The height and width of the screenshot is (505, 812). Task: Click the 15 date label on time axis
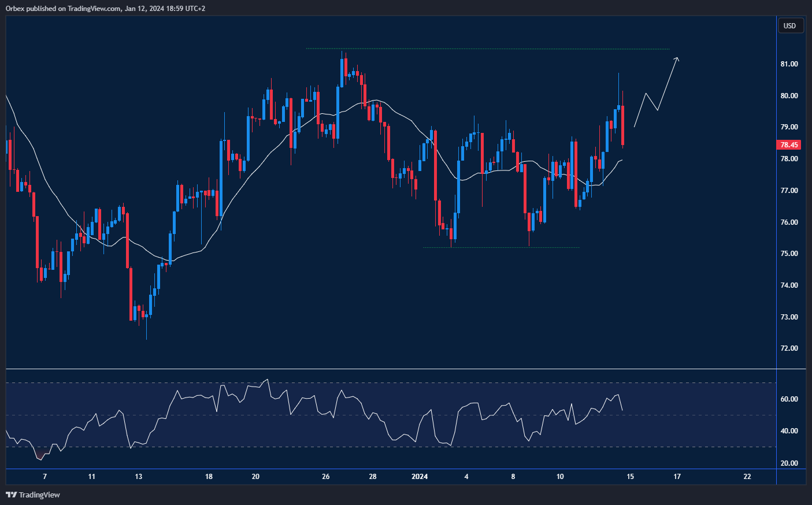pyautogui.click(x=630, y=477)
